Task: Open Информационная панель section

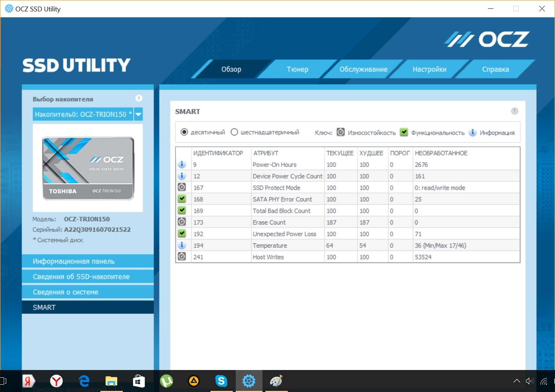Action: (x=88, y=261)
